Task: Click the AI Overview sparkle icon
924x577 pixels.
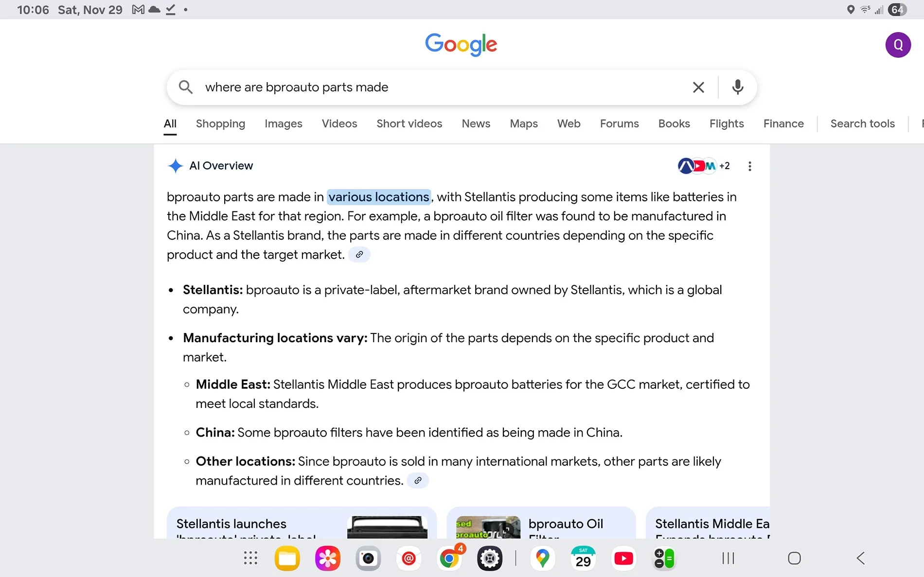Action: (x=175, y=166)
